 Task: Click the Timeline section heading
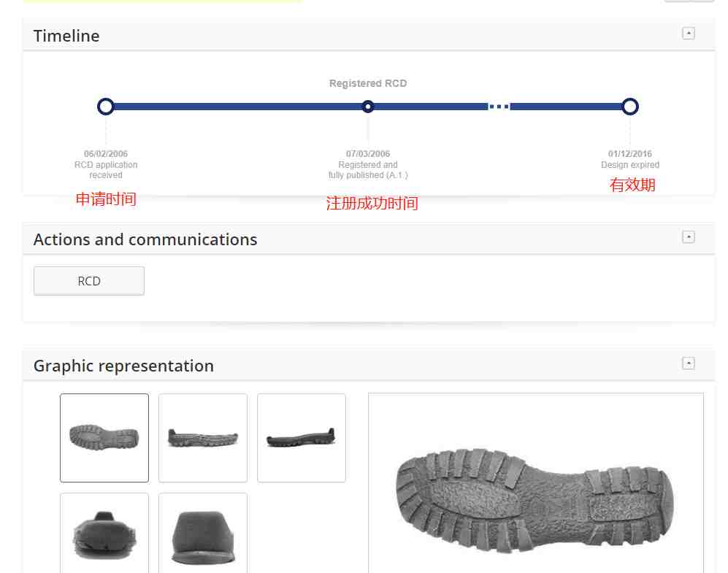coord(66,36)
